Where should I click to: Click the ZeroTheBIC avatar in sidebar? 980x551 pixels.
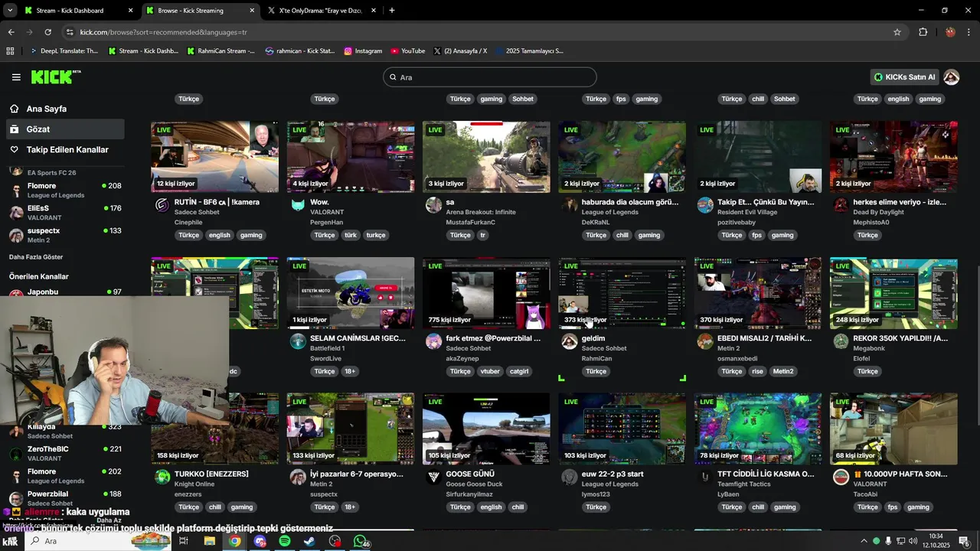click(15, 453)
